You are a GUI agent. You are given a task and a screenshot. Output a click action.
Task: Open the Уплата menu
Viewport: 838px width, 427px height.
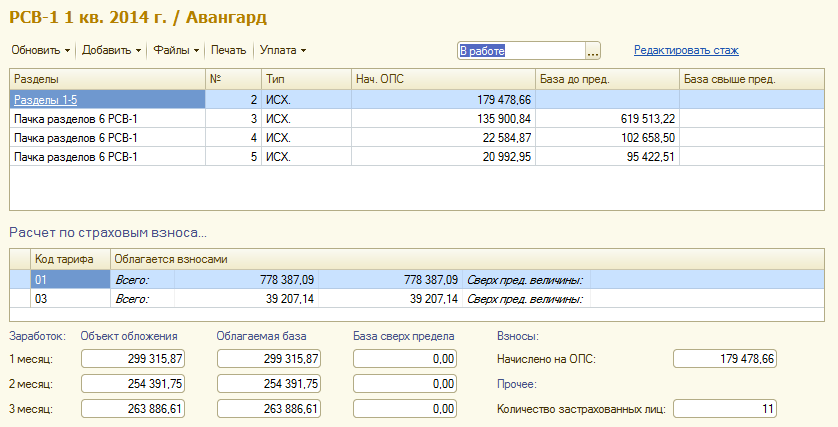pyautogui.click(x=282, y=50)
